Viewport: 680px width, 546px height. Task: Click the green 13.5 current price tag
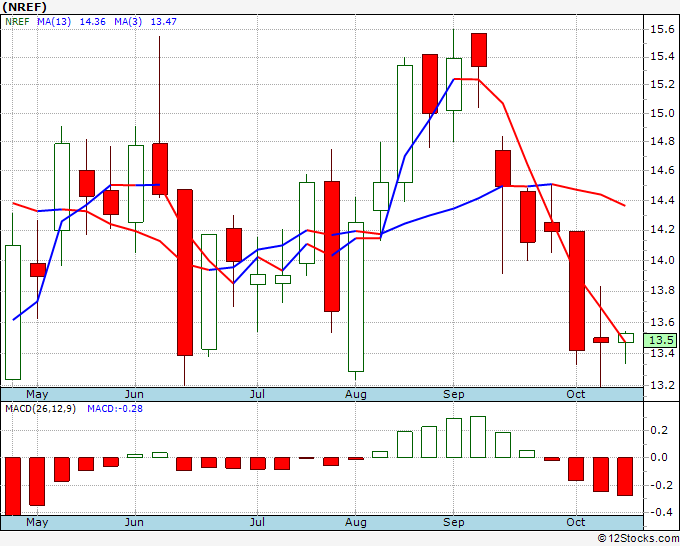660,340
